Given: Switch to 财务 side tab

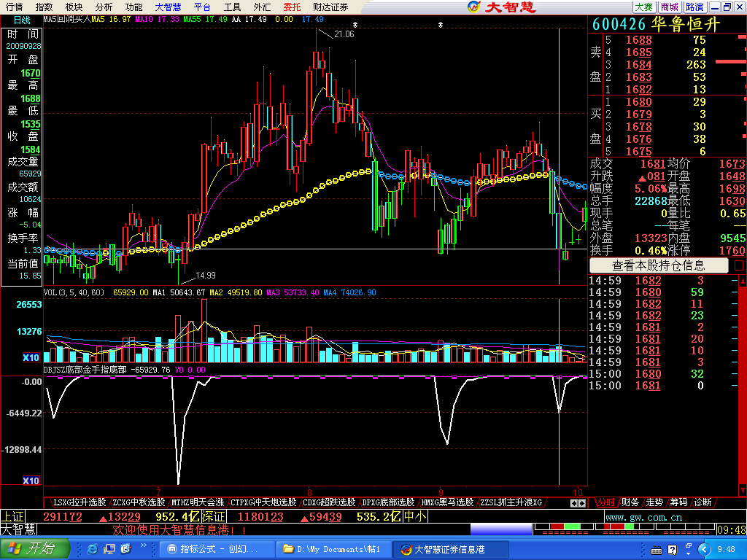Looking at the screenshot, I should 630,502.
